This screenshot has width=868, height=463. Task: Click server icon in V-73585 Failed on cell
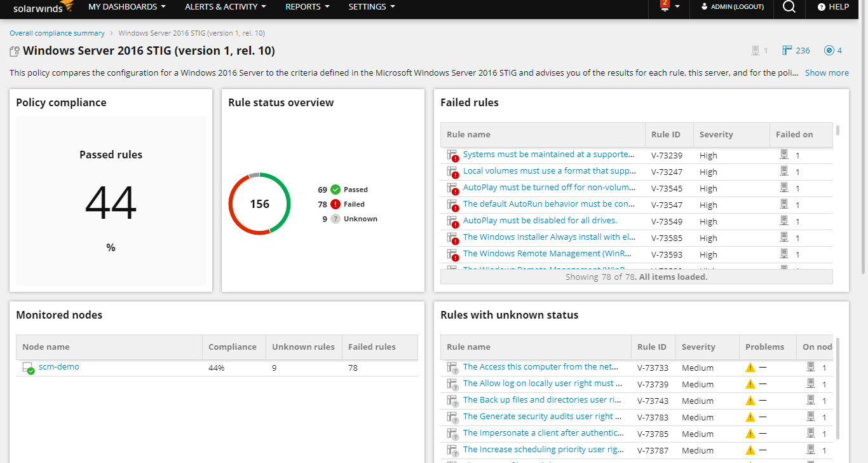[x=784, y=237]
